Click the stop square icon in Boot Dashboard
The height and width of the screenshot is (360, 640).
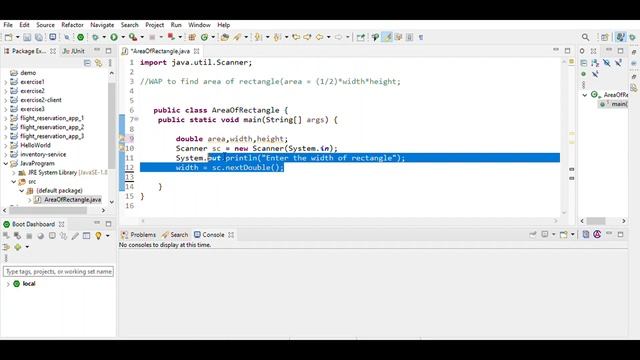click(29, 236)
